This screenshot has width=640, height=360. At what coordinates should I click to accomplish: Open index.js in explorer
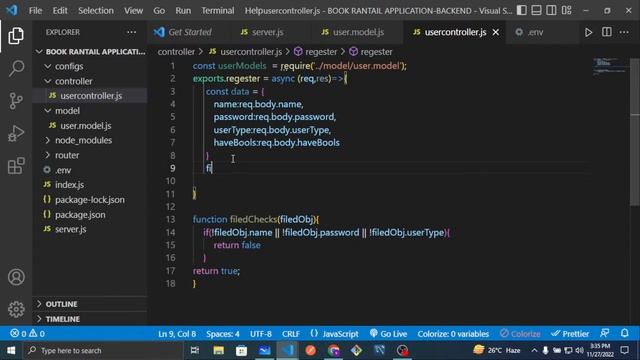tap(91, 185)
